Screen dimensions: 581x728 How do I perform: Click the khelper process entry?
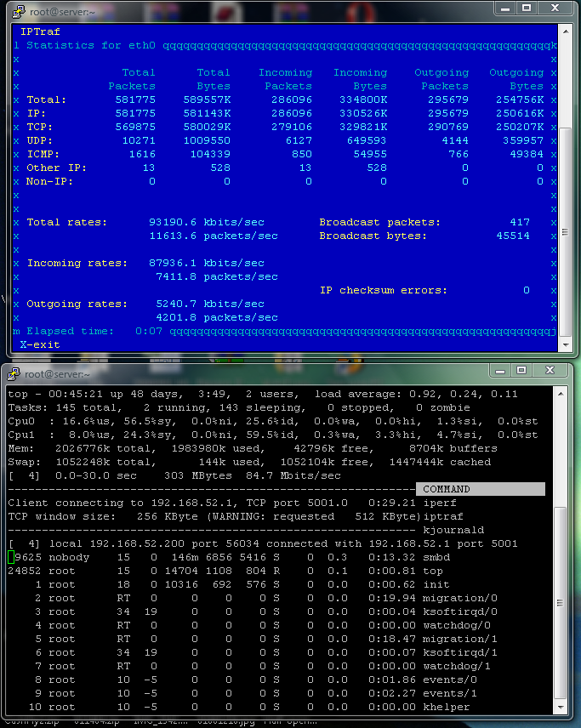447,707
